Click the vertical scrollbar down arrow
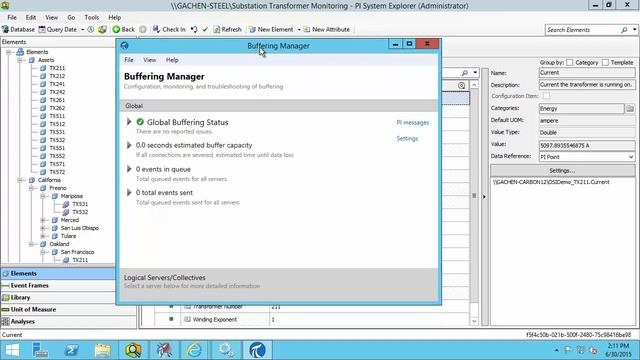Image resolution: width=640 pixels, height=360 pixels. click(x=474, y=321)
